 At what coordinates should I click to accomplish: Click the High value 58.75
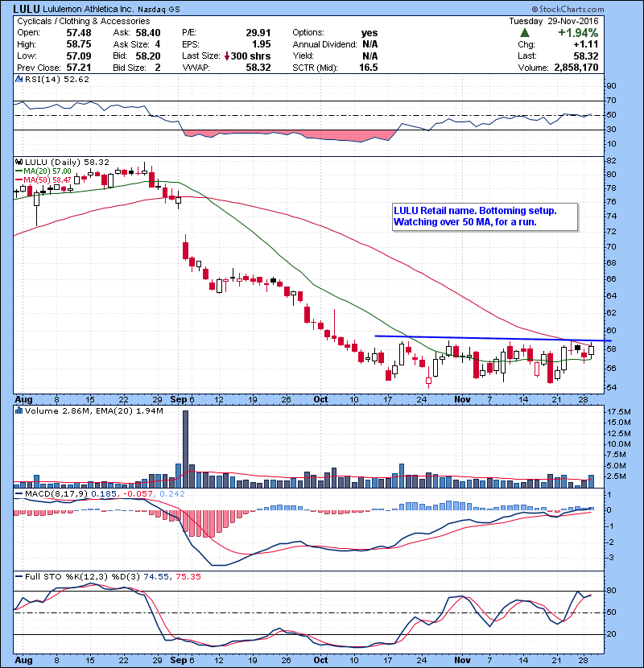tap(79, 44)
